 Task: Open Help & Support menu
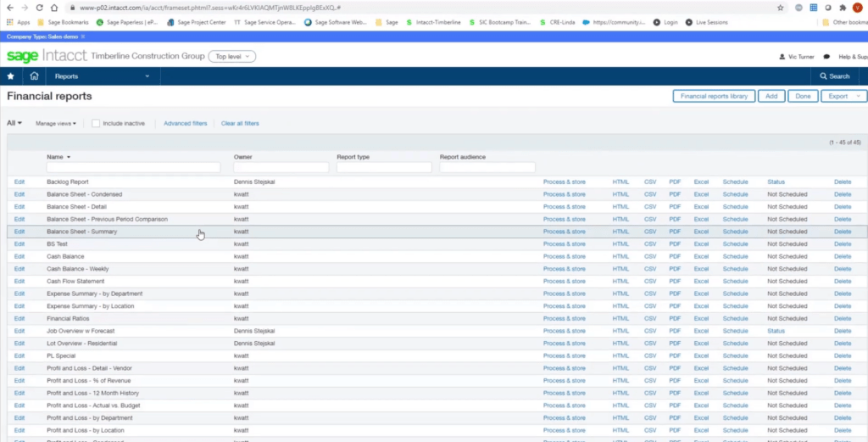pyautogui.click(x=853, y=57)
